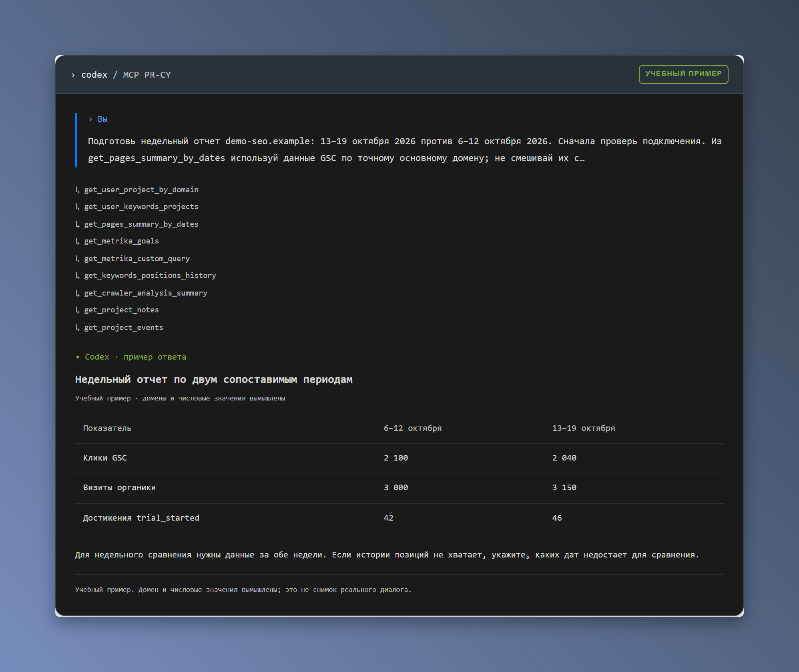This screenshot has height=672, width=799.
Task: Click the arrow icon beside get_metrika_goals
Action: [78, 241]
